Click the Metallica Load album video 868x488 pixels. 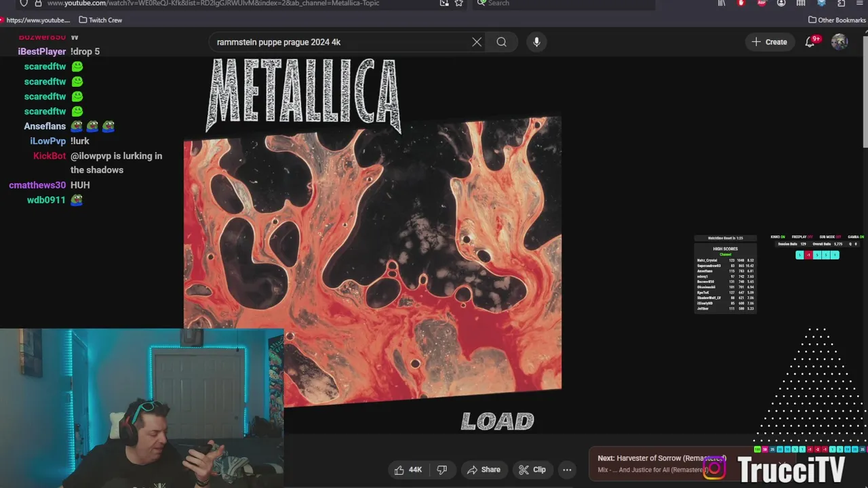tap(372, 244)
